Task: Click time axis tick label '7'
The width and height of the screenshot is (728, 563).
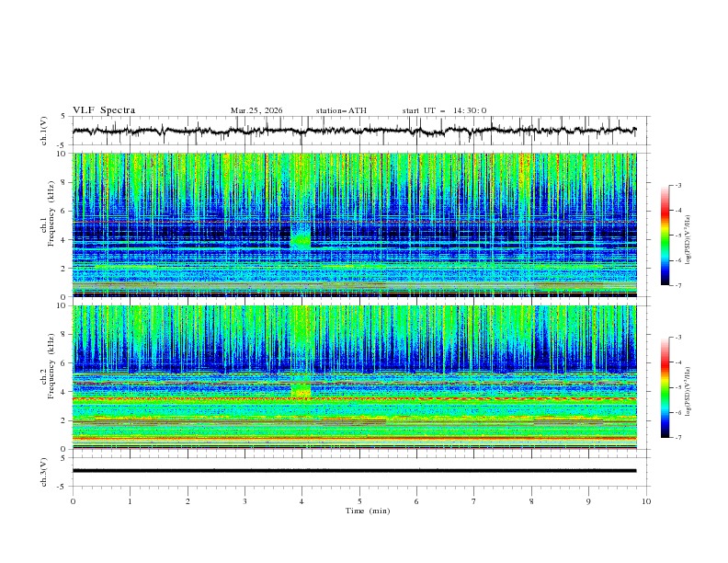Action: click(x=474, y=501)
